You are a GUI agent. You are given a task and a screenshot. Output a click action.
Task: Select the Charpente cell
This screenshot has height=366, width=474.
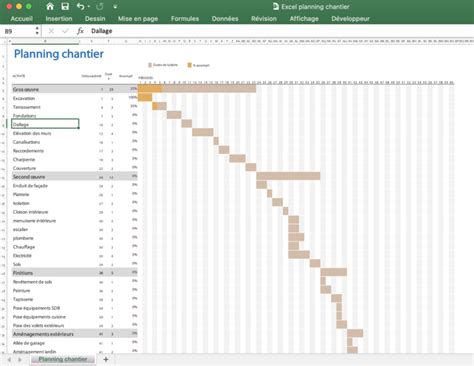pyautogui.click(x=45, y=159)
